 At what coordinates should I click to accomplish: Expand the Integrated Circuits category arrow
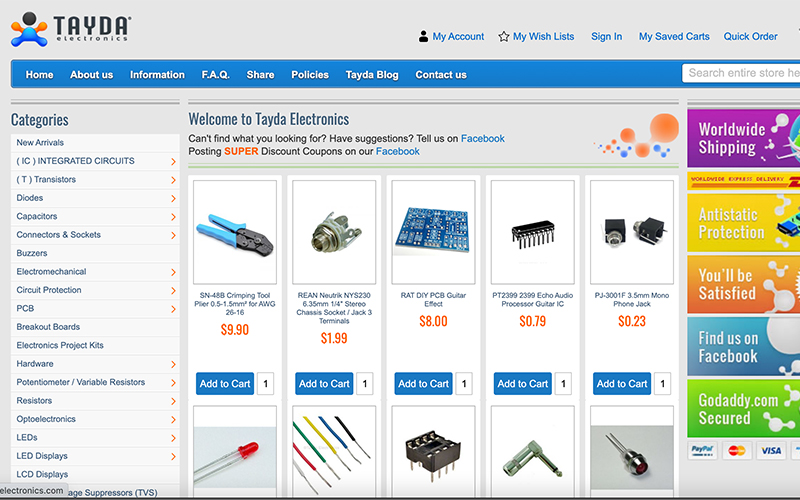[173, 162]
